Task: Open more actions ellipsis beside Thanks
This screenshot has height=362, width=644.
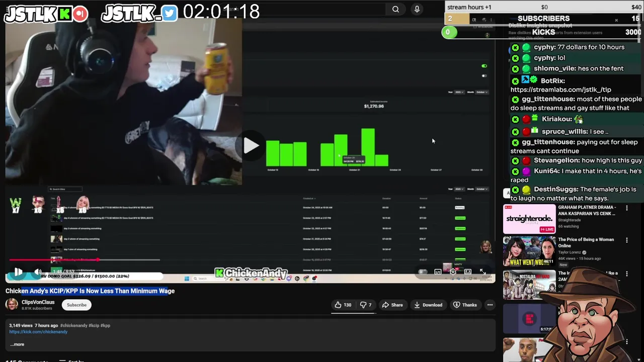Action: point(490,305)
